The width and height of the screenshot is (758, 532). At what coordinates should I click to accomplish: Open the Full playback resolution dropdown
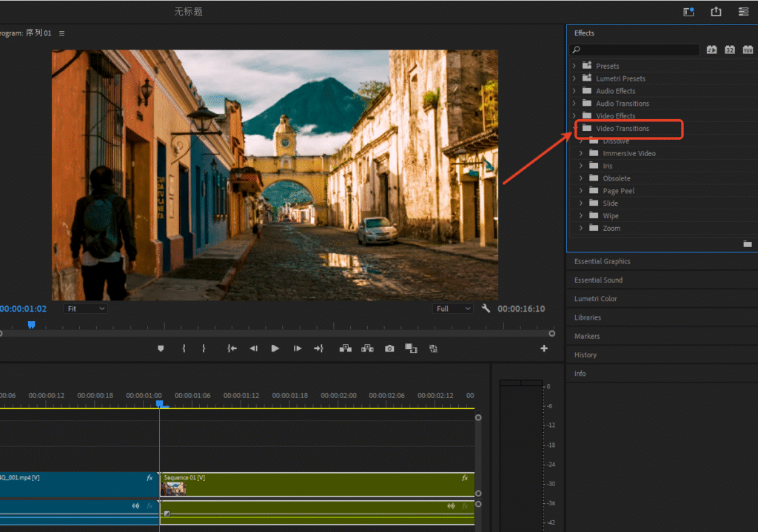click(452, 309)
